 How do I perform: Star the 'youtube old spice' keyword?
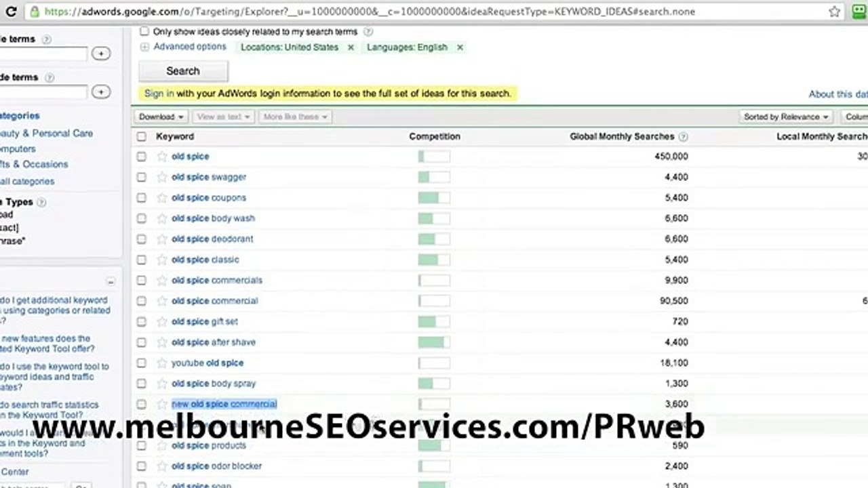(x=162, y=363)
